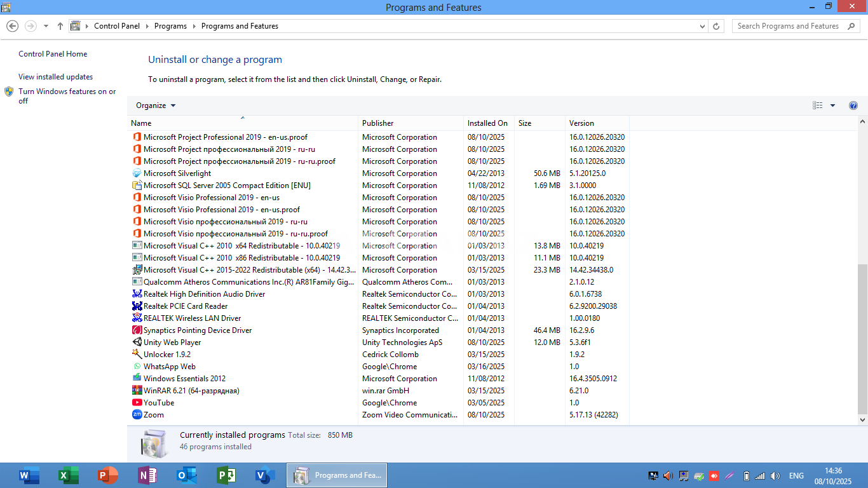Sort list by Installed On column
The image size is (868, 488).
[489, 123]
